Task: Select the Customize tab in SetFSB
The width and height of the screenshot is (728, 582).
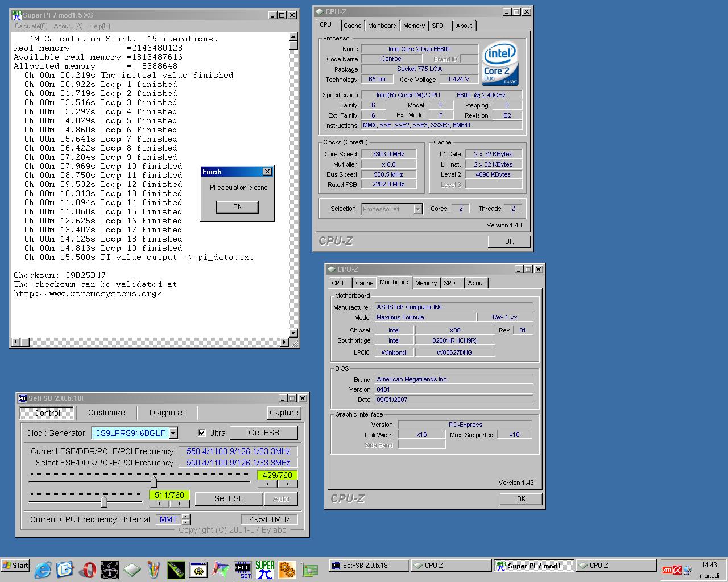Action: click(x=106, y=413)
